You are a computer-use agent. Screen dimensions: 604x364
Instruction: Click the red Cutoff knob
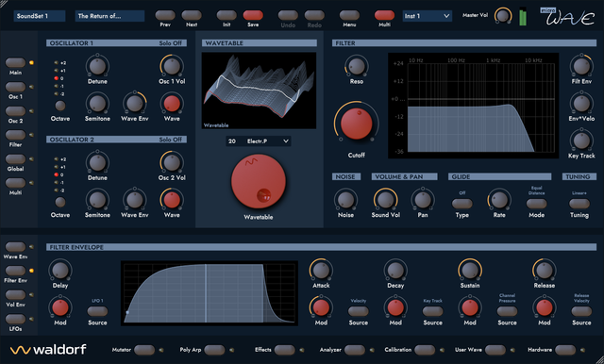[357, 124]
